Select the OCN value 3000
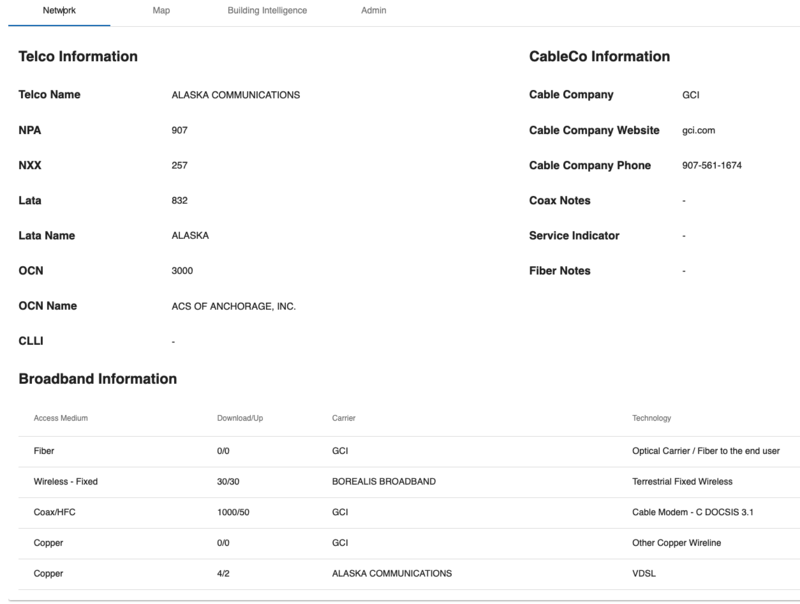800x604 pixels. (x=182, y=271)
